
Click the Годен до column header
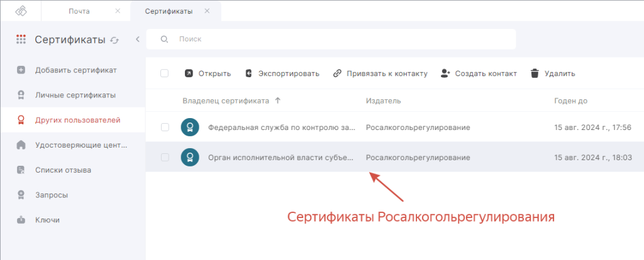point(571,101)
